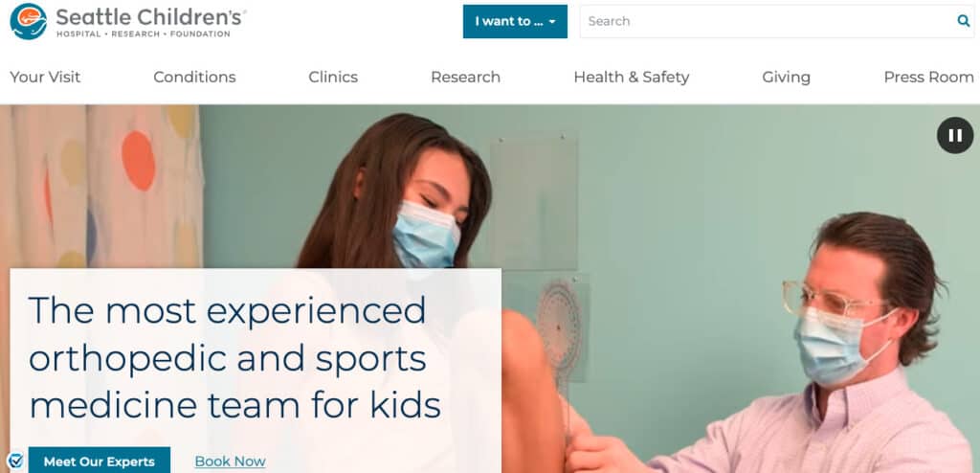Click the caret arrow on "I want to"
This screenshot has height=473, width=980.
pyautogui.click(x=552, y=22)
